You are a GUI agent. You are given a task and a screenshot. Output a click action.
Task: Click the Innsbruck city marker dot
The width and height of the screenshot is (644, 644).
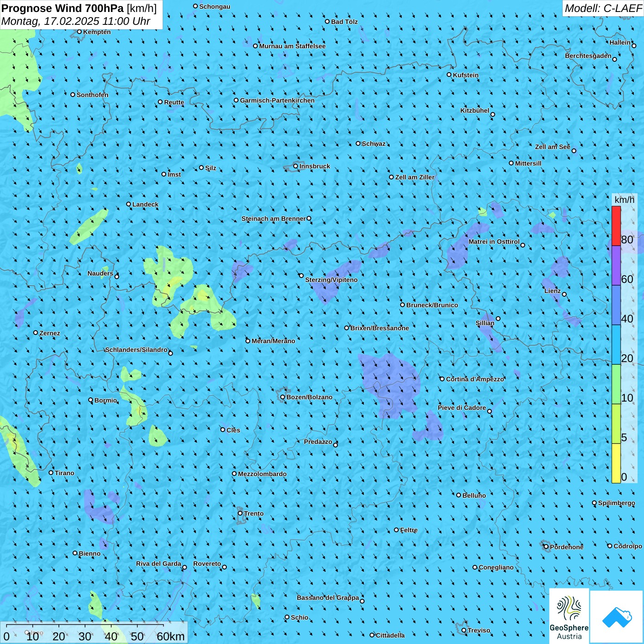coord(296,166)
